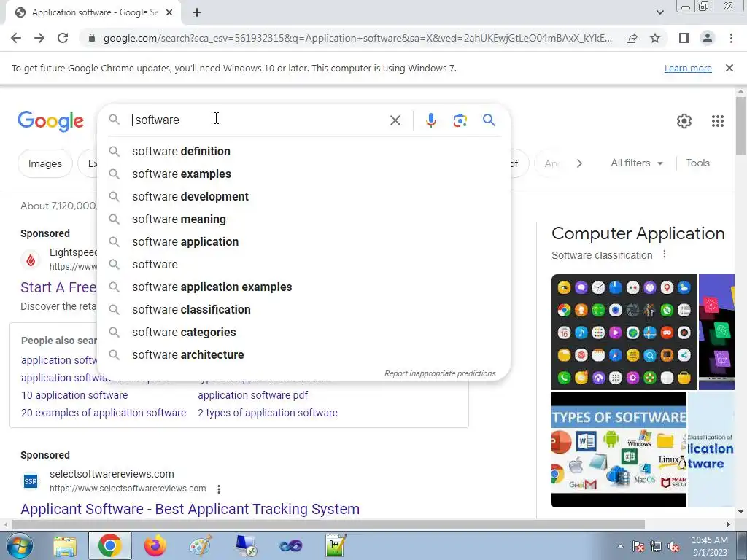Open the Chrome side panel
747x560 pixels.
point(684,38)
